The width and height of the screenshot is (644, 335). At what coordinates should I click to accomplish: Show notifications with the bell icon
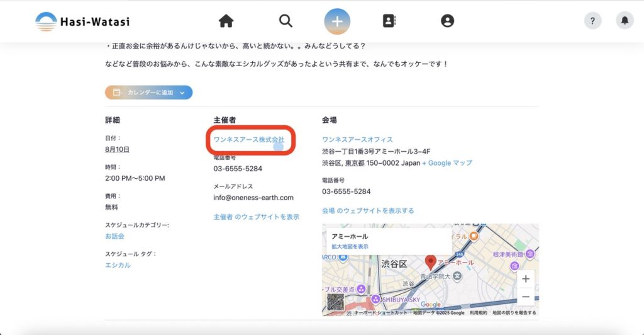point(625,21)
